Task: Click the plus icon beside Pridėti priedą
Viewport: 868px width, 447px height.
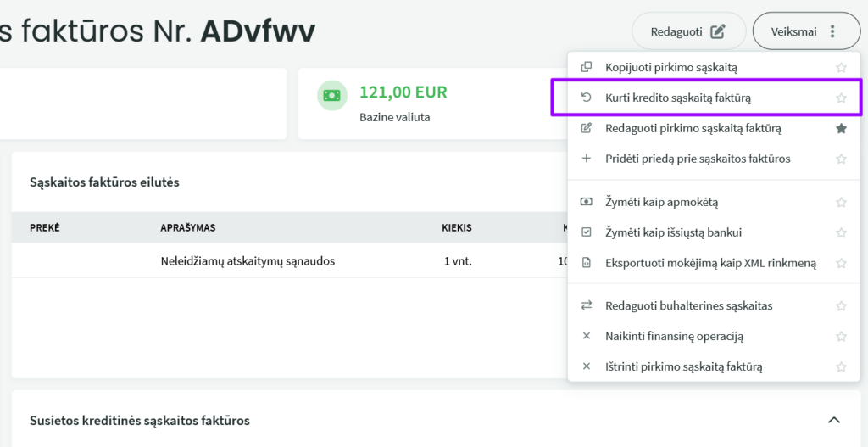Action: point(586,159)
